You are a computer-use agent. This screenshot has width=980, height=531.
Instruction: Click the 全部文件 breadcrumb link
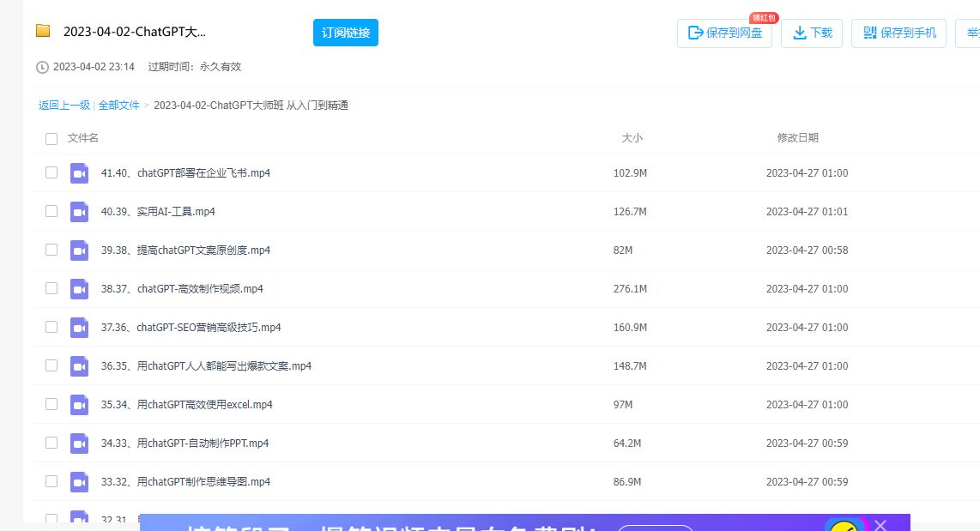[x=118, y=105]
